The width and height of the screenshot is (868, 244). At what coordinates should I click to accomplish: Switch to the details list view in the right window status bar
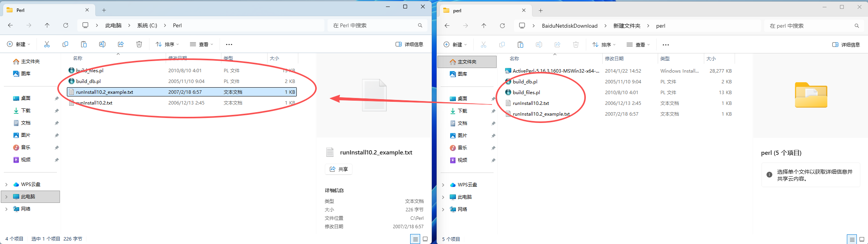pos(852,239)
